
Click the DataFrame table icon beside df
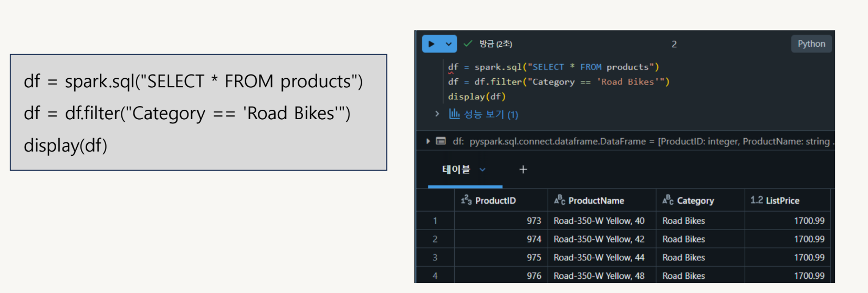[x=441, y=141]
